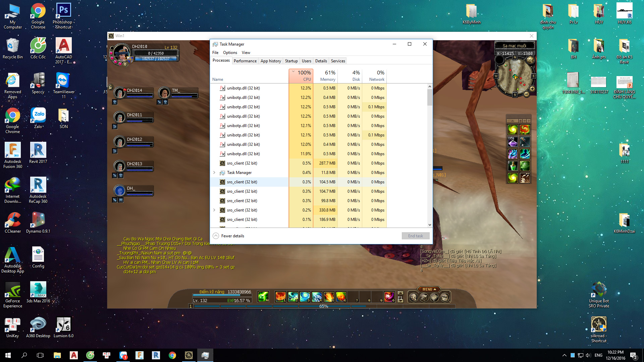Image resolution: width=644 pixels, height=362 pixels.
Task: Cast the blue vortex skill in slot 3
Action: point(305,297)
